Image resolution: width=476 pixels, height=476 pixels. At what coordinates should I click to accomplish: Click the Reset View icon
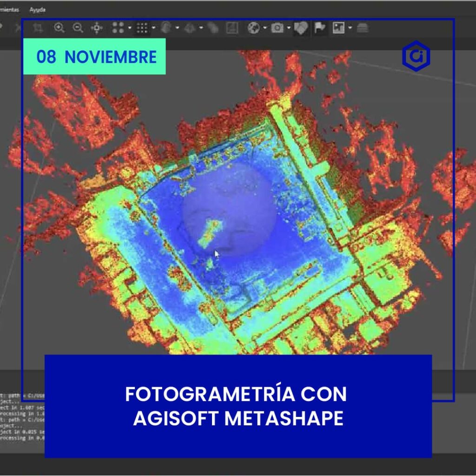coord(97,28)
